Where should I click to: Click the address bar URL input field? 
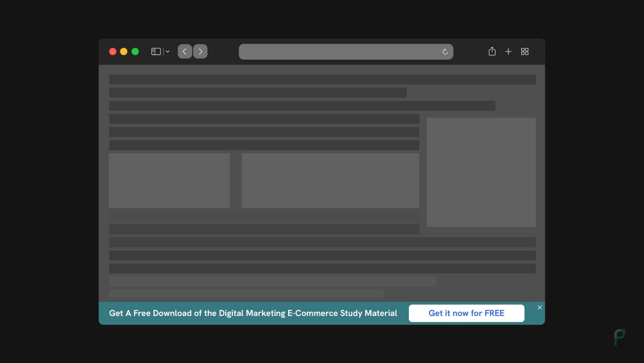click(x=346, y=51)
